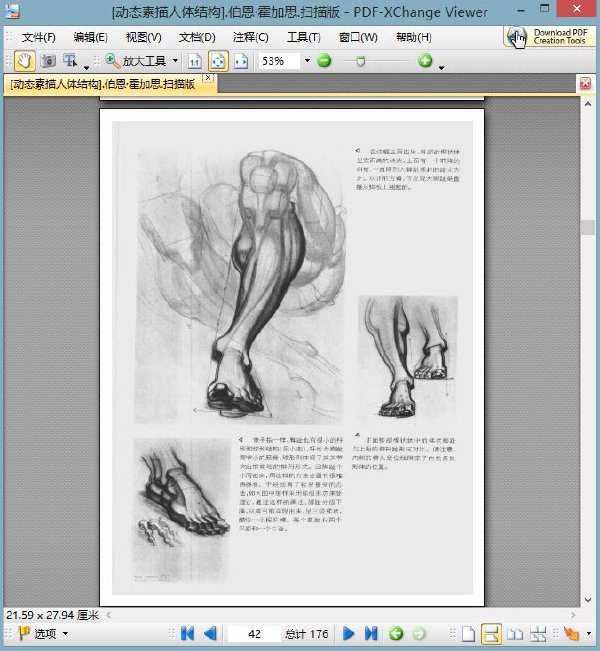Open the 帮助(H) menu
The width and height of the screenshot is (600, 651).
(x=414, y=37)
